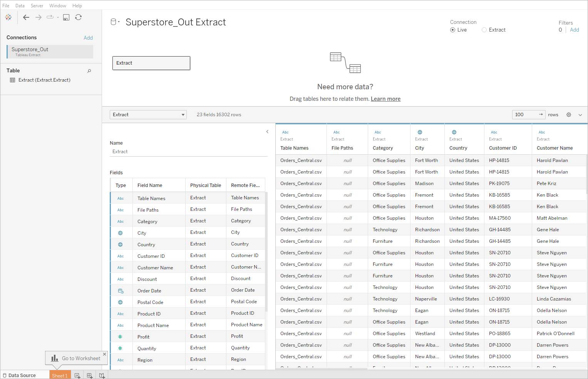Click the Go to Worksheet tooltip button
The image size is (588, 379).
(76, 358)
